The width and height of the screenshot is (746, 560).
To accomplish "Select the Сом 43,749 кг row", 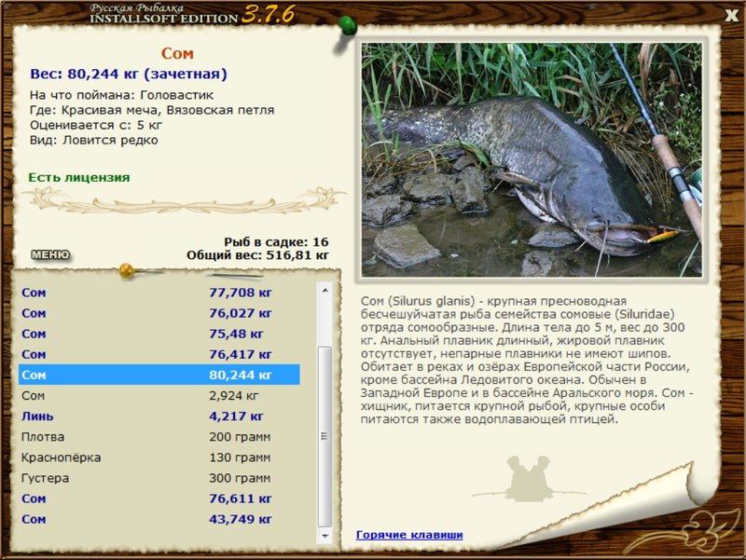I will (x=159, y=519).
